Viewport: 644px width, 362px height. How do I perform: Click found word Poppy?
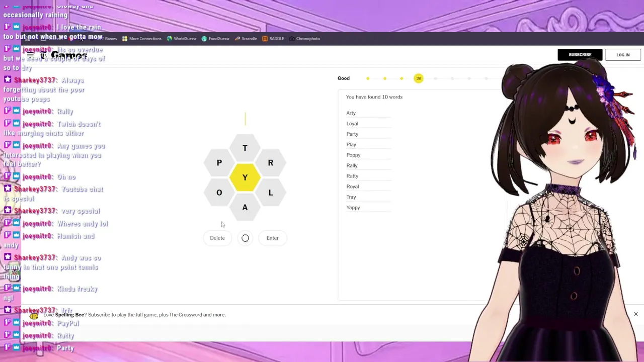pos(353,155)
